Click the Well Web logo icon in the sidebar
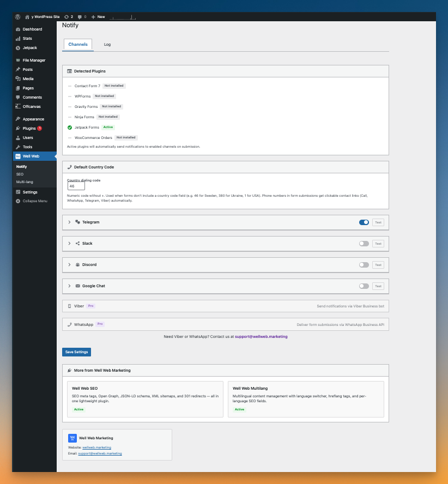448x484 pixels. point(18,156)
